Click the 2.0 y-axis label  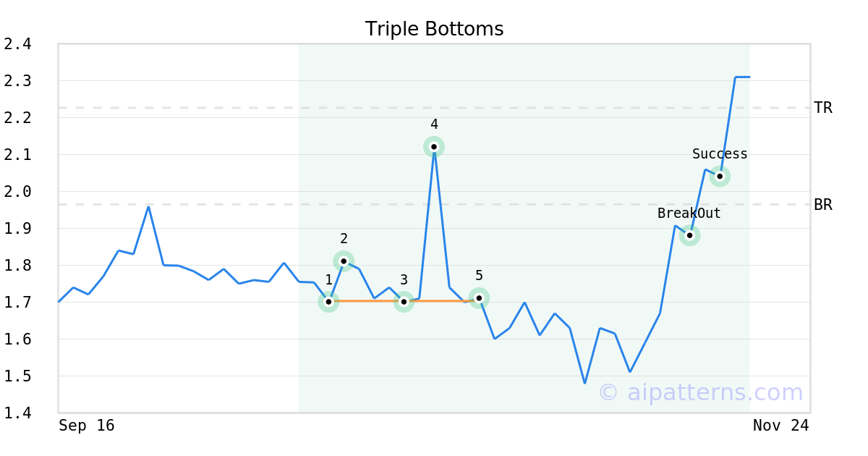(x=17, y=192)
